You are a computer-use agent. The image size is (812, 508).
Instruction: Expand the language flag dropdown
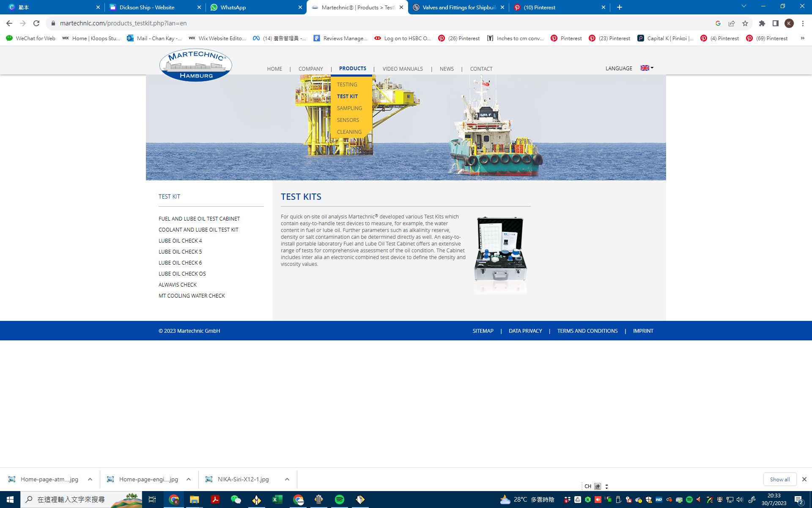point(647,68)
